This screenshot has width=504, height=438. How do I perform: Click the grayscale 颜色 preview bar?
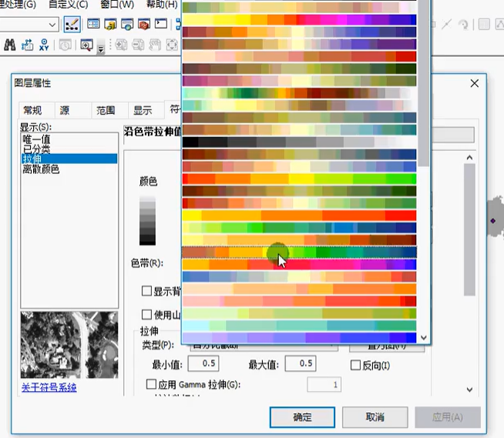coord(147,221)
